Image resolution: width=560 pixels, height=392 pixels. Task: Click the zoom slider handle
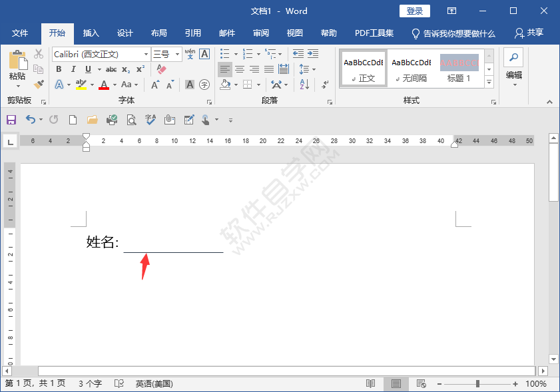tap(477, 384)
